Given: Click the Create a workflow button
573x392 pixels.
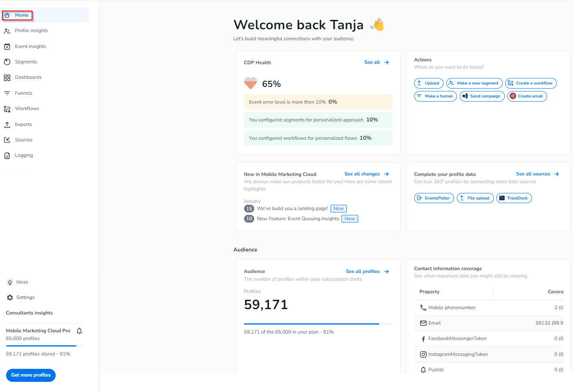Looking at the screenshot, I should coord(531,83).
